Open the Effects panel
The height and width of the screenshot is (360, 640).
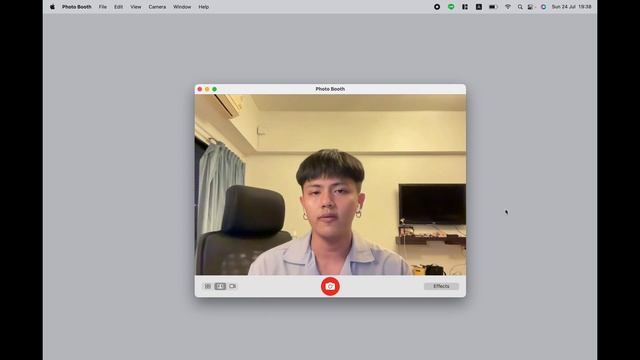[x=441, y=286]
